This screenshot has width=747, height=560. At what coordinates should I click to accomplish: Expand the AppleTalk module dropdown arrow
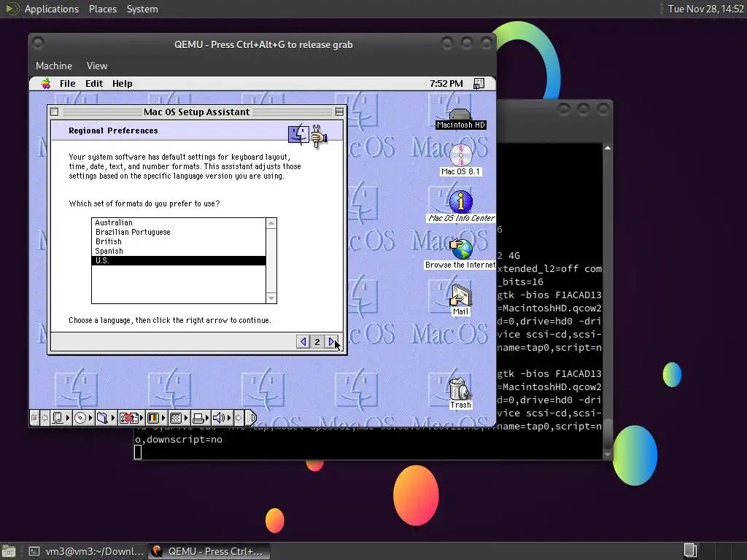[68, 418]
